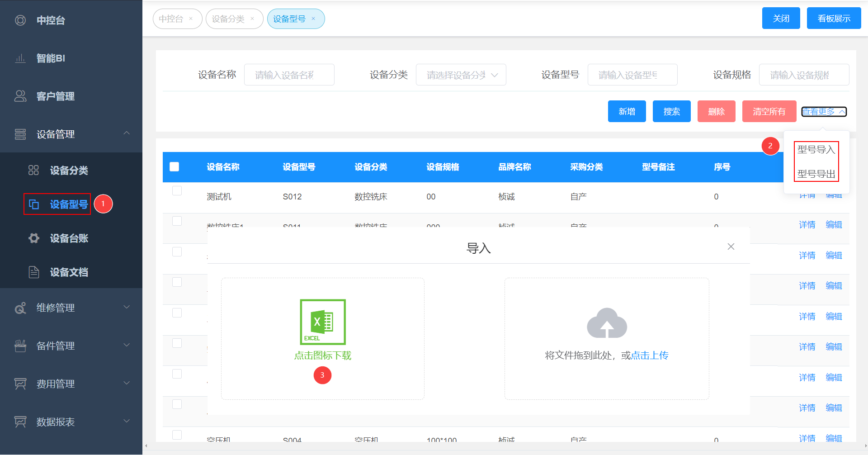Close the 导入 dialog with the X
This screenshot has width=868, height=455.
pyautogui.click(x=731, y=246)
